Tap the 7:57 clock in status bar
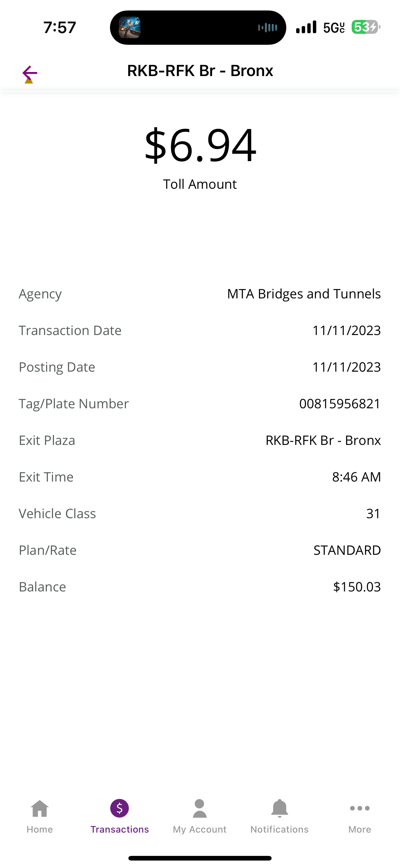The width and height of the screenshot is (400, 868). (60, 28)
